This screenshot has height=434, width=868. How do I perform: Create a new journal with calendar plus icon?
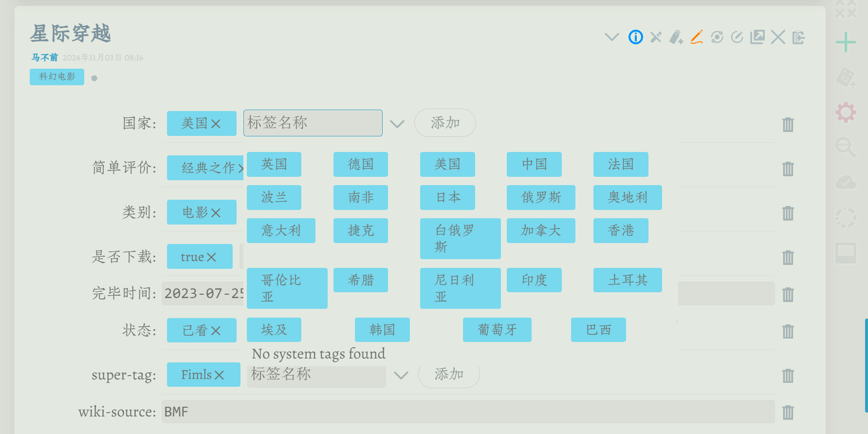(x=846, y=77)
